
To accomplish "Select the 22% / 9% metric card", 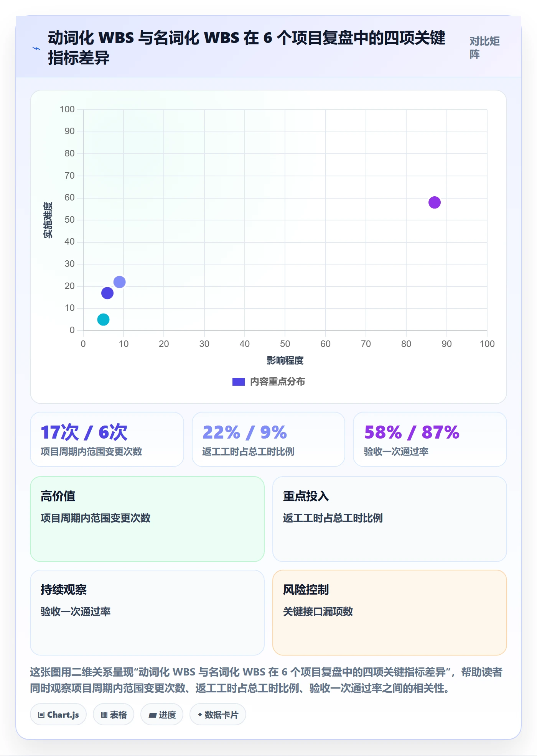I will pos(268,439).
